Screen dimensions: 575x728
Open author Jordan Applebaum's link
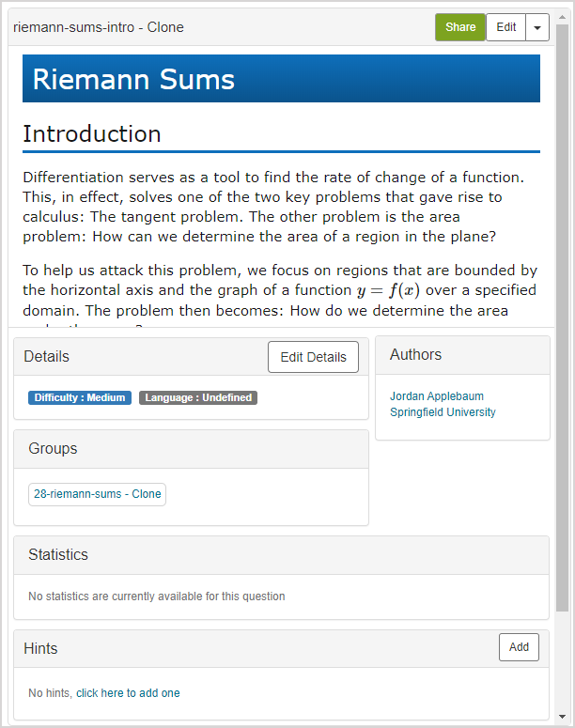point(437,396)
